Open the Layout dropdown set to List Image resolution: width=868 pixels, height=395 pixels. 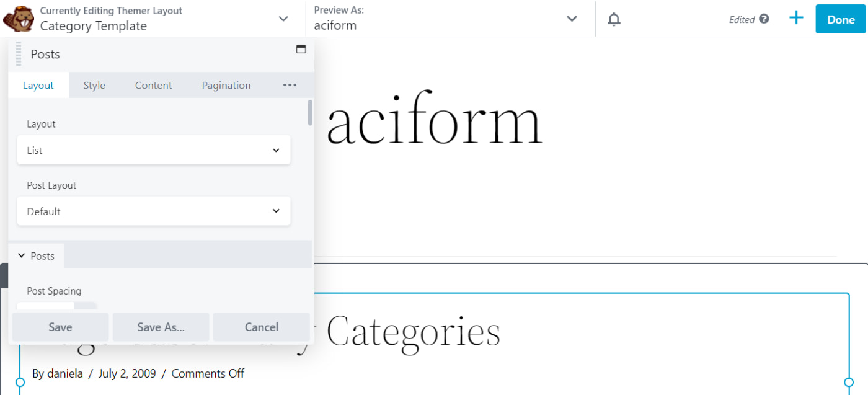click(x=154, y=150)
